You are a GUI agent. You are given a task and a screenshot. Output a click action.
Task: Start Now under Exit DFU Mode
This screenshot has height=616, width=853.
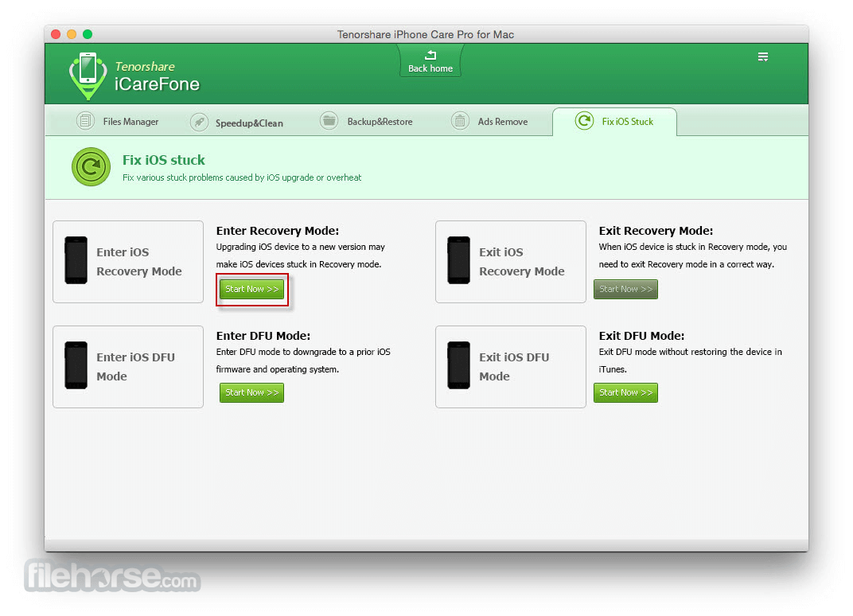tap(625, 392)
